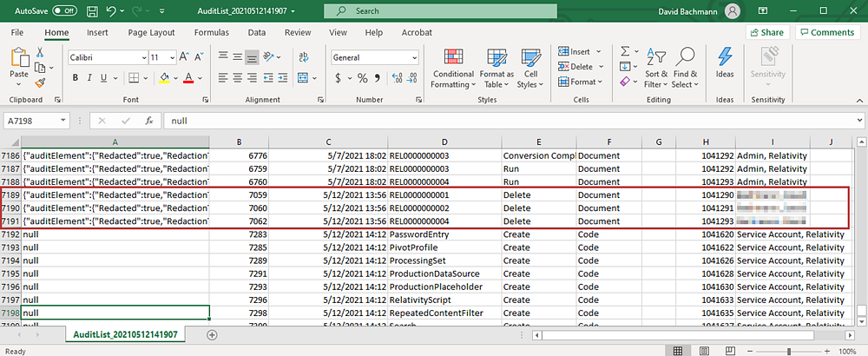Image resolution: width=868 pixels, height=356 pixels.
Task: Expand the Cell Styles menu
Action: tap(530, 69)
